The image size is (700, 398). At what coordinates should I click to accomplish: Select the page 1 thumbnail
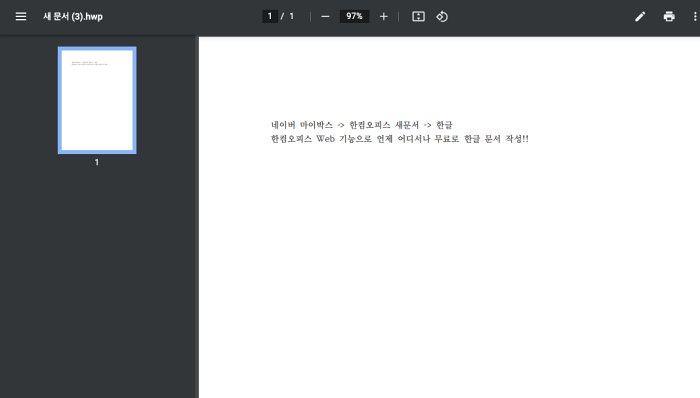[x=97, y=100]
